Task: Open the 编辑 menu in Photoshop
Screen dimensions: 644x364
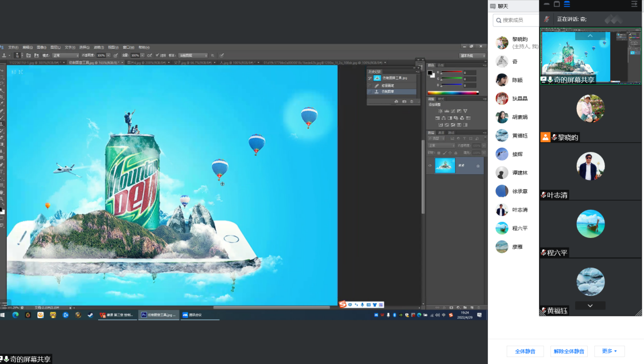Action: click(28, 47)
